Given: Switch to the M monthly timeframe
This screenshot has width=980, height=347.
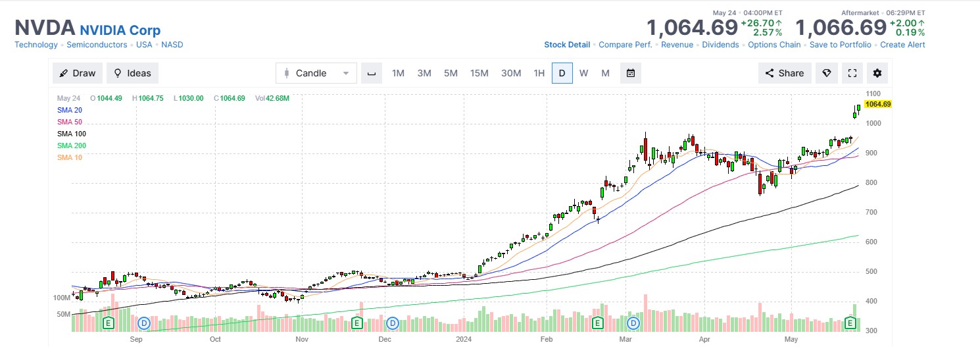Looking at the screenshot, I should 605,73.
